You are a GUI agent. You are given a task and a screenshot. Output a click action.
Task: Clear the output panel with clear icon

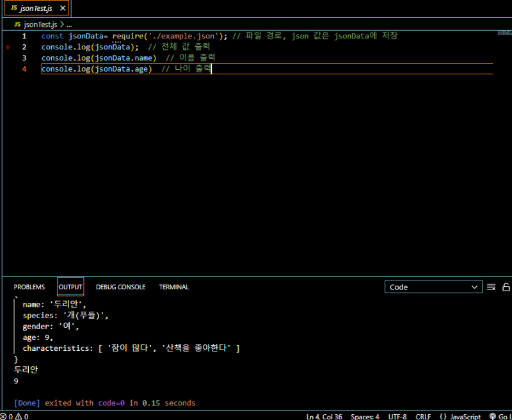click(492, 287)
